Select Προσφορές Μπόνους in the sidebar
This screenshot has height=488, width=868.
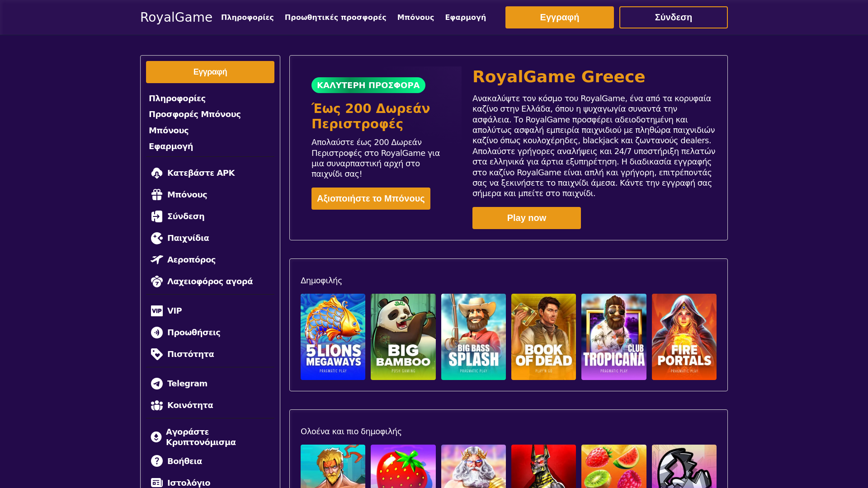(x=195, y=114)
